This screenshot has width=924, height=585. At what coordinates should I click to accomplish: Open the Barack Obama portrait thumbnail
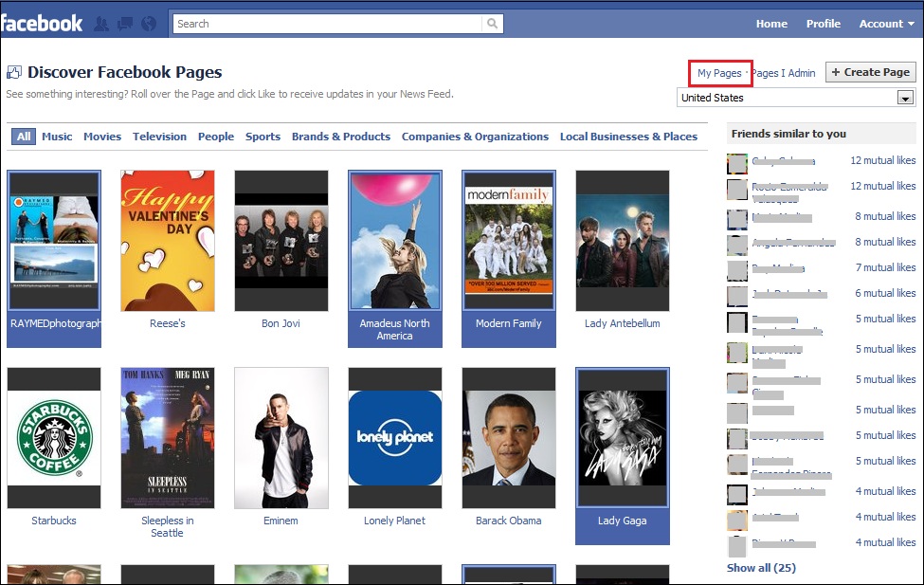(509, 438)
